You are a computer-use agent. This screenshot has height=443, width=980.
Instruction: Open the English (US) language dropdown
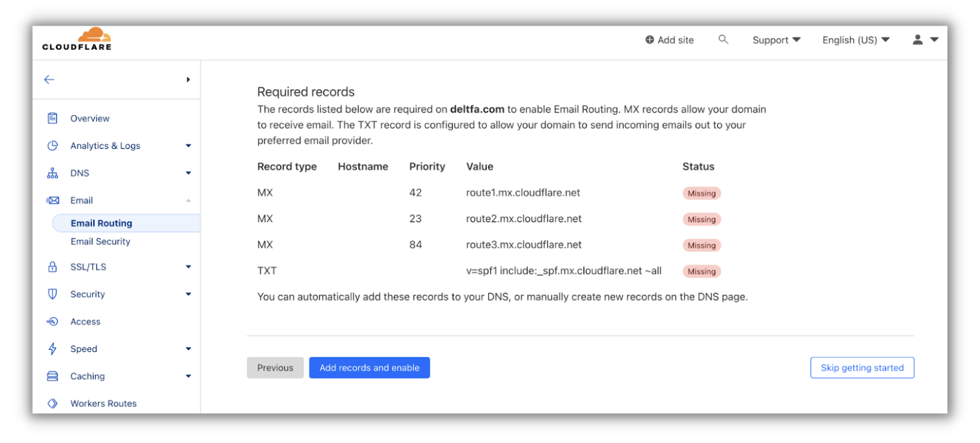coord(856,40)
